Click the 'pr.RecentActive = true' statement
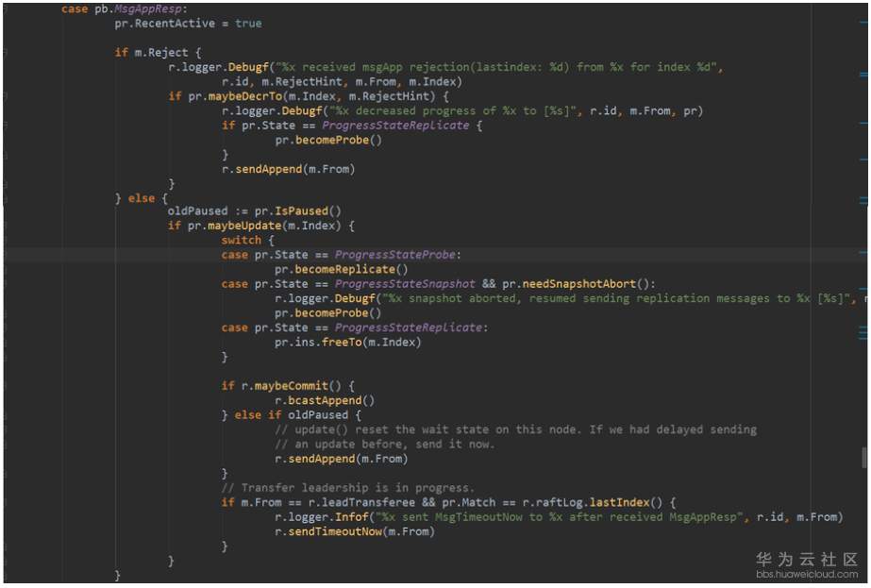The image size is (871, 588). [189, 24]
